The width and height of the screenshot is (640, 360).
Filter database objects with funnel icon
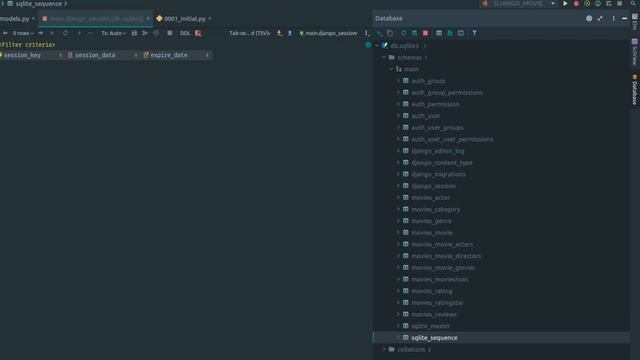pos(474,33)
